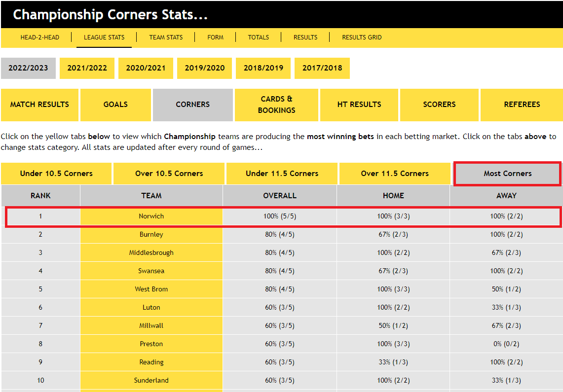Click Sunderland overall value 60% (3/5)
The image size is (563, 392).
(280, 381)
